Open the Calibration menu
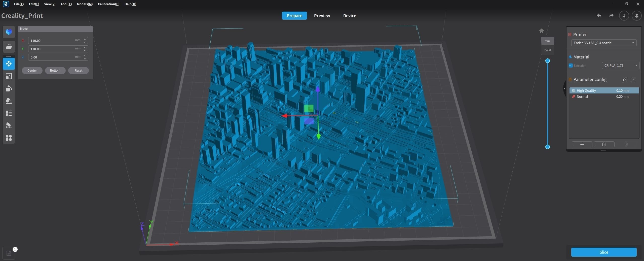 point(108,4)
